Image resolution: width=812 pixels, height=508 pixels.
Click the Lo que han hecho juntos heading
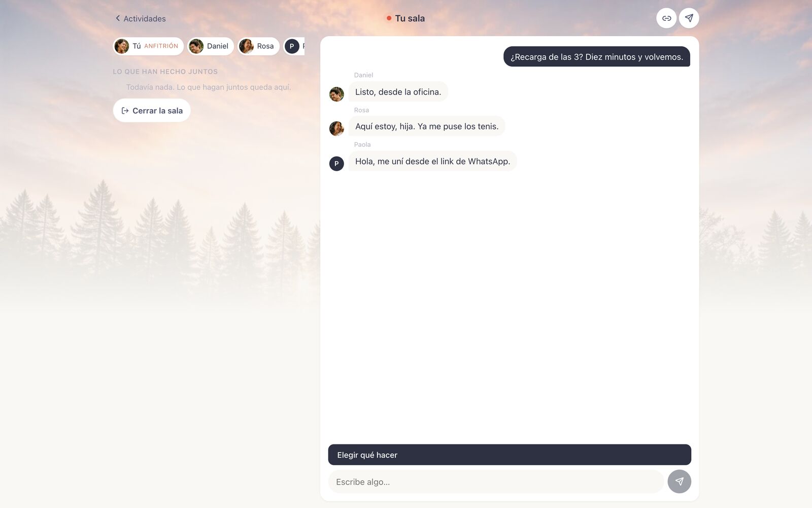(165, 72)
